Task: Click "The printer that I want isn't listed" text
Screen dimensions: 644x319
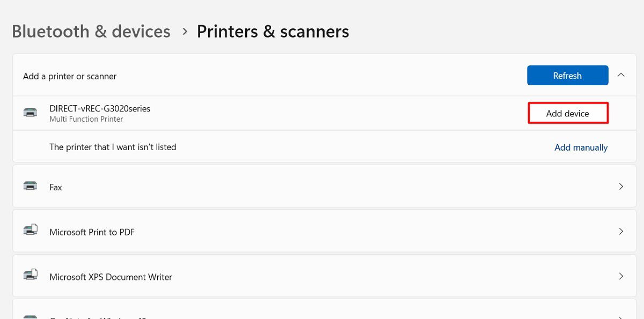Action: point(113,147)
